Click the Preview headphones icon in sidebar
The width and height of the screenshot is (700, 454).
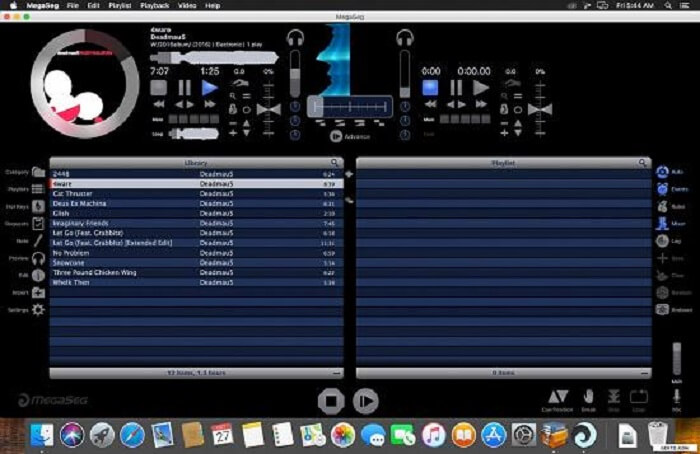(x=38, y=258)
